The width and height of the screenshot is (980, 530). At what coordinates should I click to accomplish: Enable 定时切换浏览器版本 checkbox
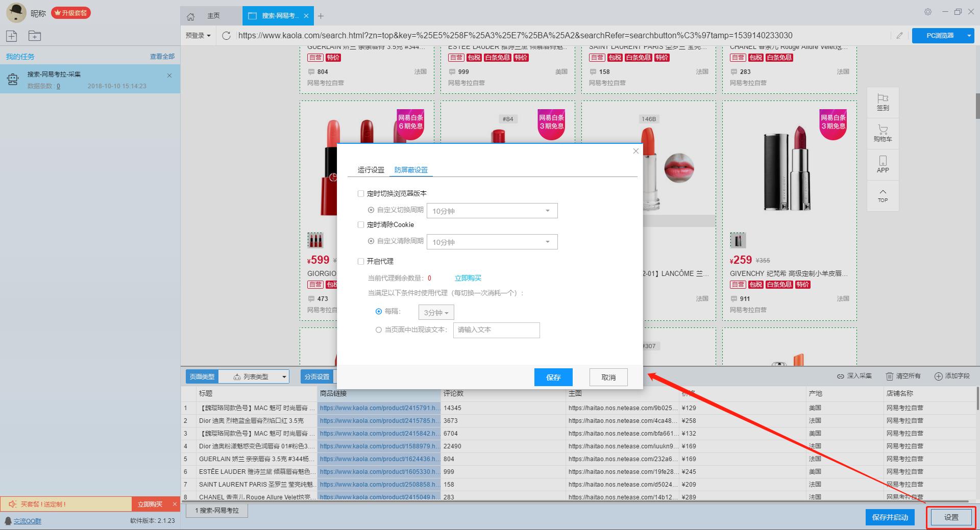tap(361, 193)
